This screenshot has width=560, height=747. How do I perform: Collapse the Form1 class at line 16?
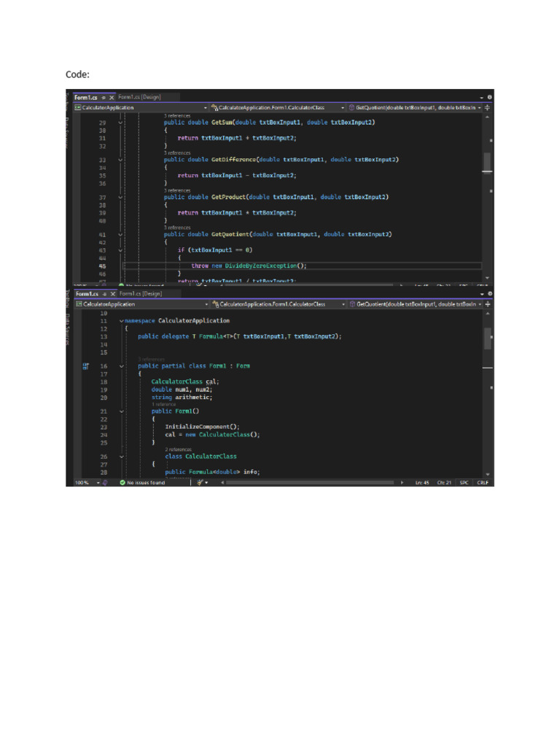coord(121,366)
